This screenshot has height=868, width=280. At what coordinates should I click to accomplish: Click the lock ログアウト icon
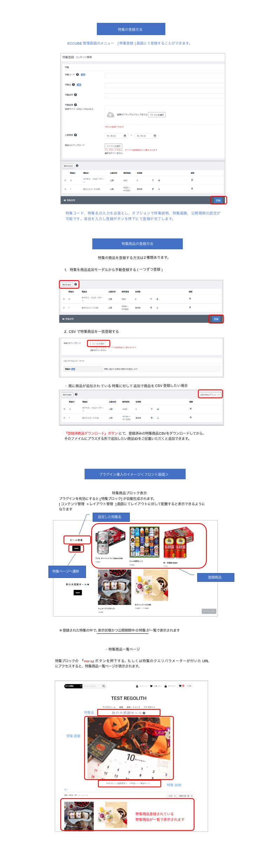click(166, 686)
